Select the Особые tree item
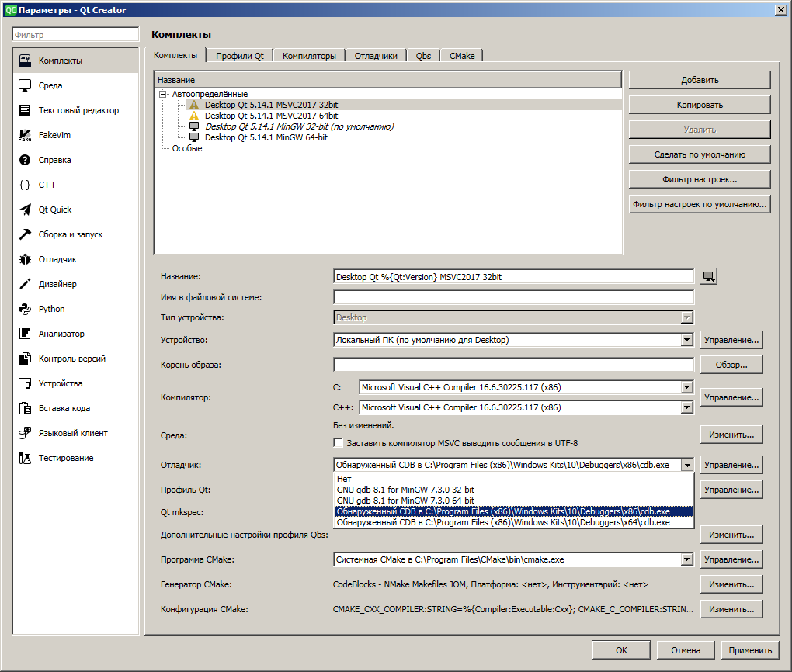Viewport: 792px width, 672px height. (187, 148)
